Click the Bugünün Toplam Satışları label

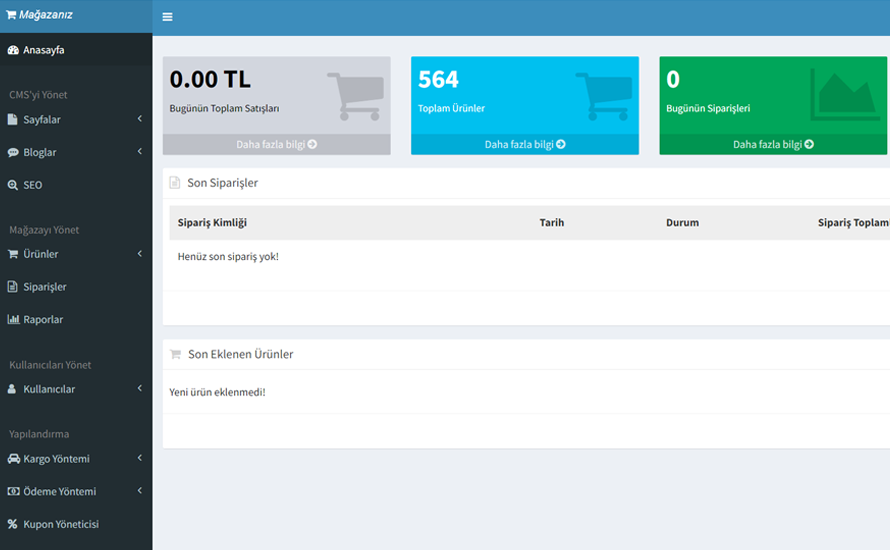click(224, 108)
